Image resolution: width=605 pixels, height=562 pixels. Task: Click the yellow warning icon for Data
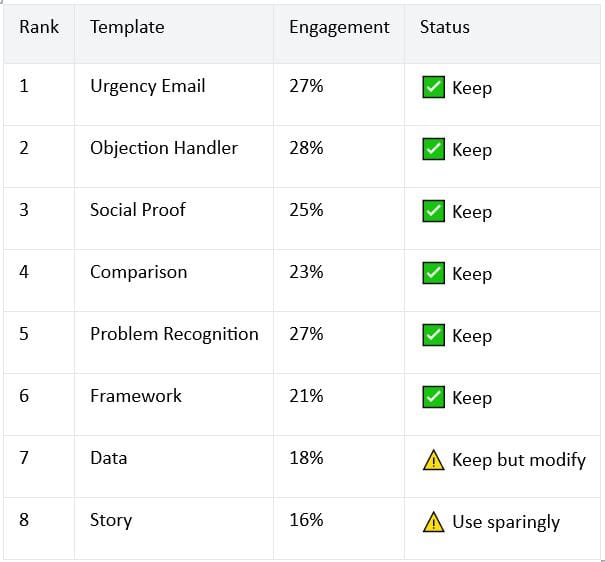[x=433, y=460]
